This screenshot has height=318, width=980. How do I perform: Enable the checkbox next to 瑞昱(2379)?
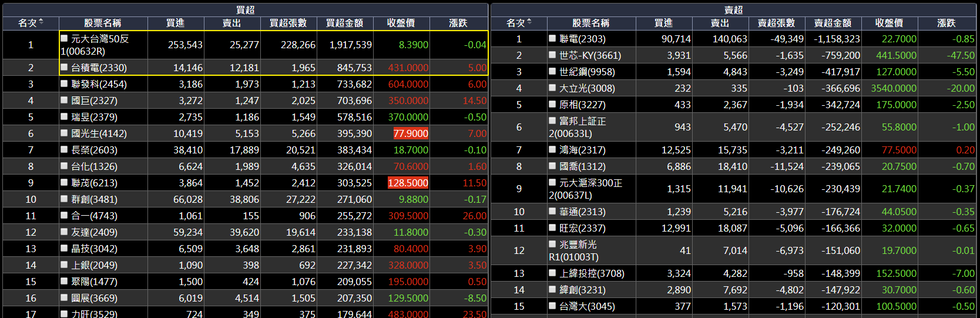coord(65,117)
